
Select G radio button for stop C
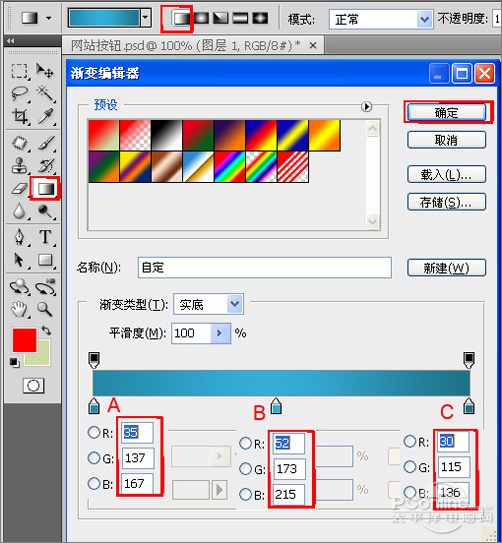(x=410, y=466)
